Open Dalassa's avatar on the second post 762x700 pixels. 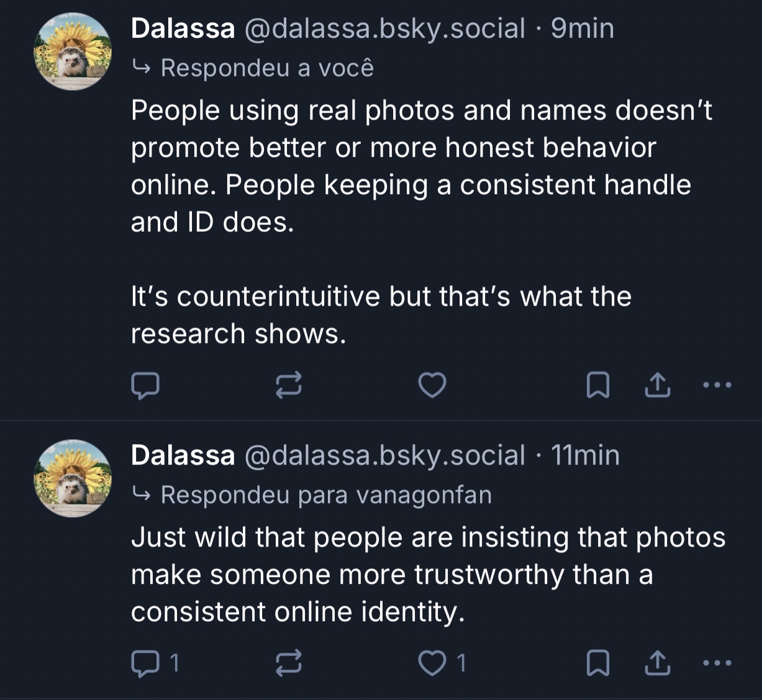[x=73, y=478]
